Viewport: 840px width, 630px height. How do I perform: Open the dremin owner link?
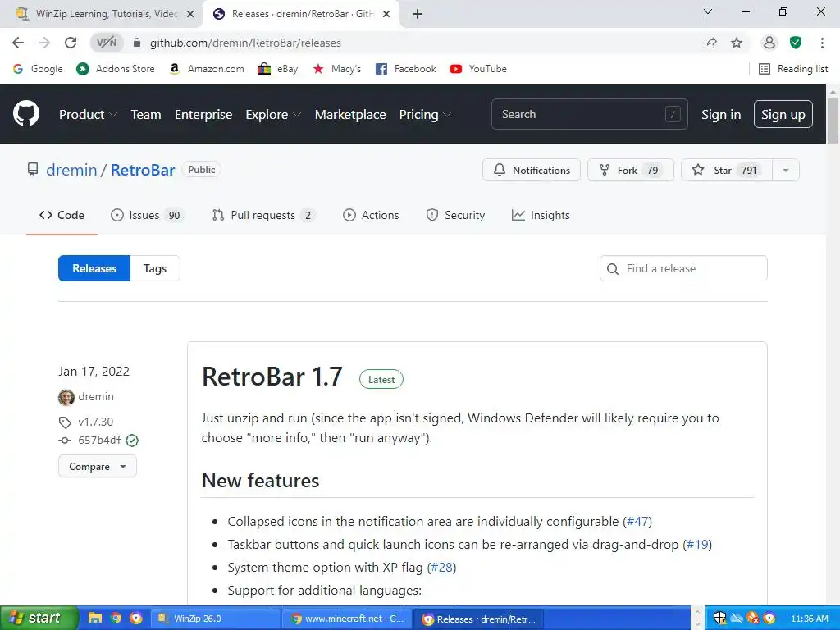[x=71, y=170]
